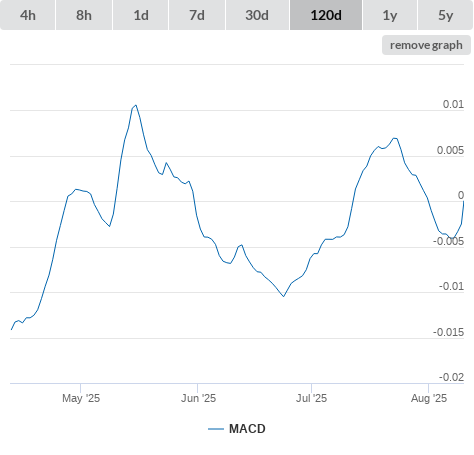Click the MACD peak above 0.01 in mid-May
This screenshot has height=455, width=474.
135,105
